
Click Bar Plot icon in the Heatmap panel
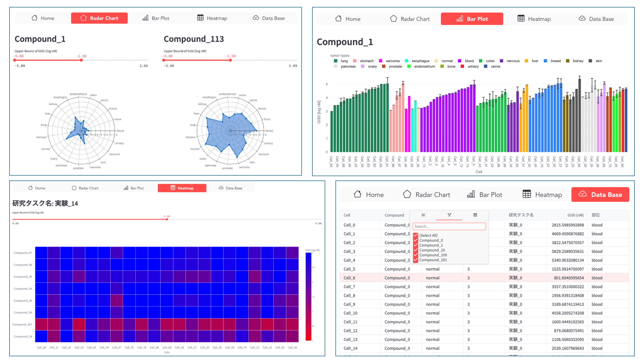pos(126,188)
